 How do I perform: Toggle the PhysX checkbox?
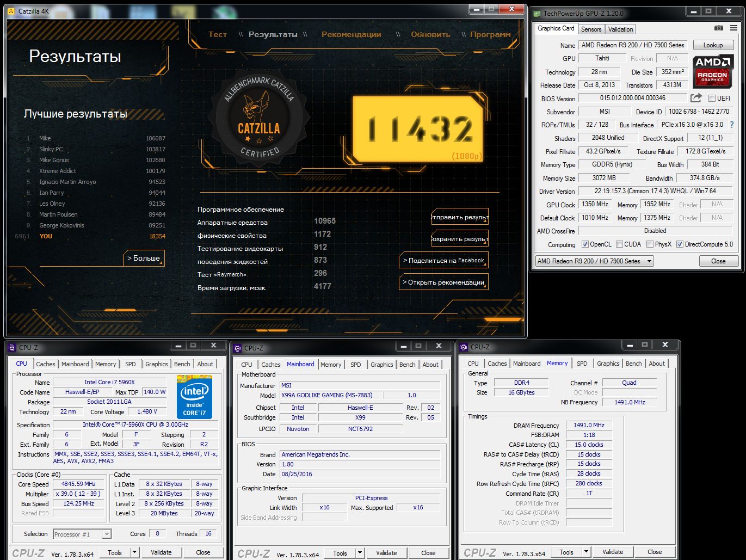coord(650,244)
